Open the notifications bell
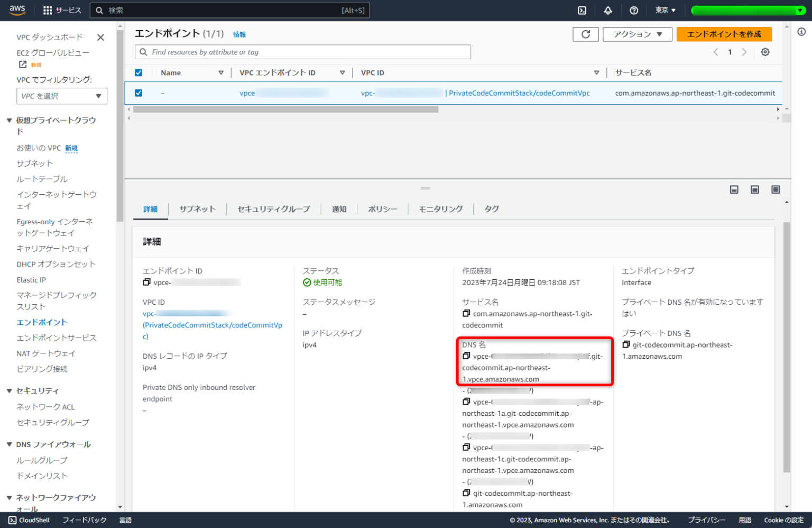Viewport: 812px width, 528px height. 608,10
